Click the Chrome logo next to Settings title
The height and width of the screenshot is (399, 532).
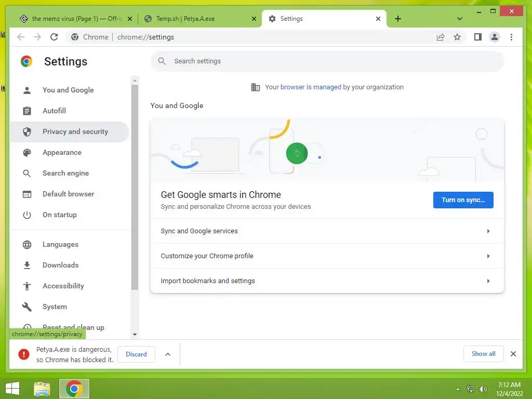pos(26,61)
